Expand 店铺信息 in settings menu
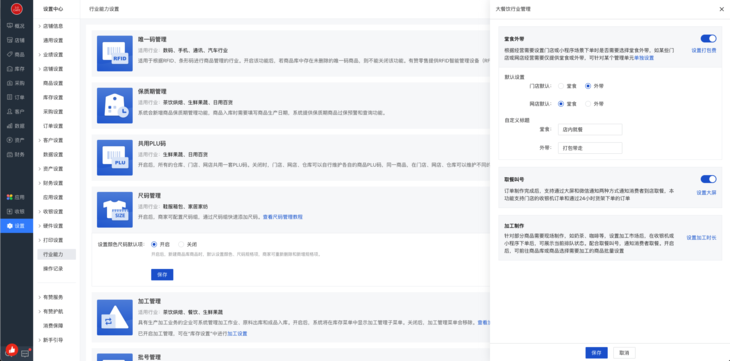Image resolution: width=730 pixels, height=361 pixels. (x=52, y=26)
